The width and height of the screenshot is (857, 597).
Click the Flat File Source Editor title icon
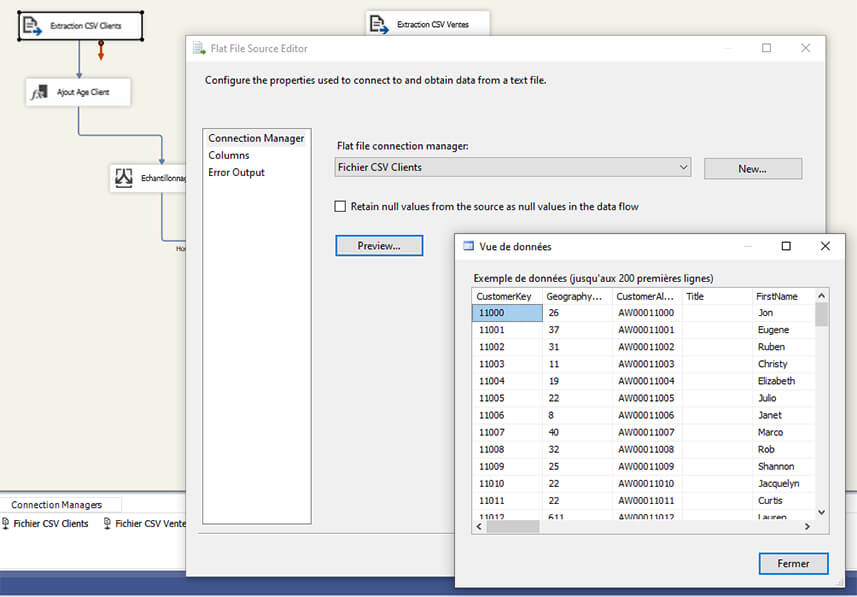pos(196,48)
